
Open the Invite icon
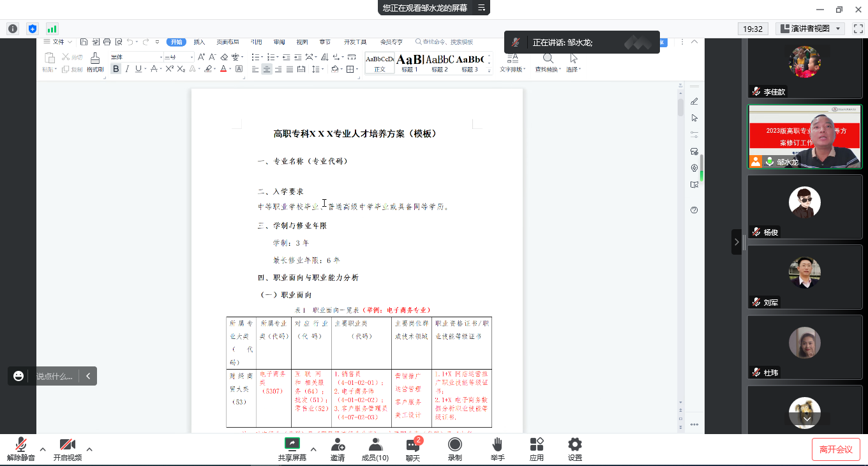click(338, 444)
